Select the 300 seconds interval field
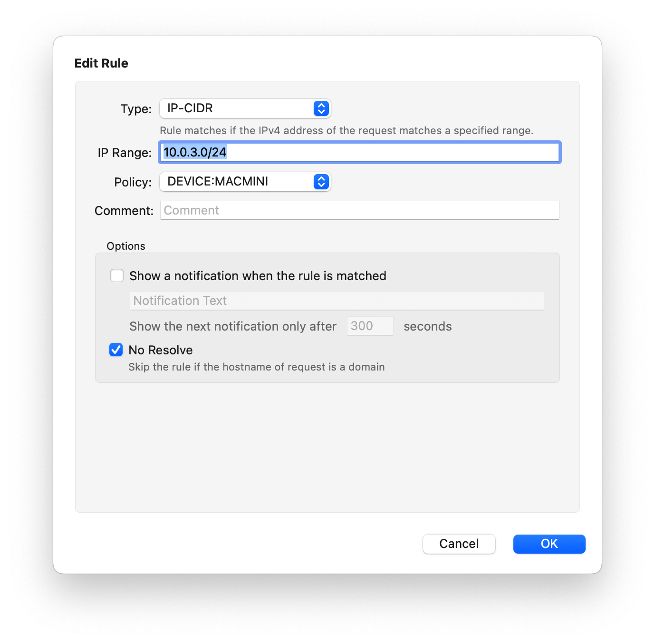The width and height of the screenshot is (655, 644). pos(370,326)
